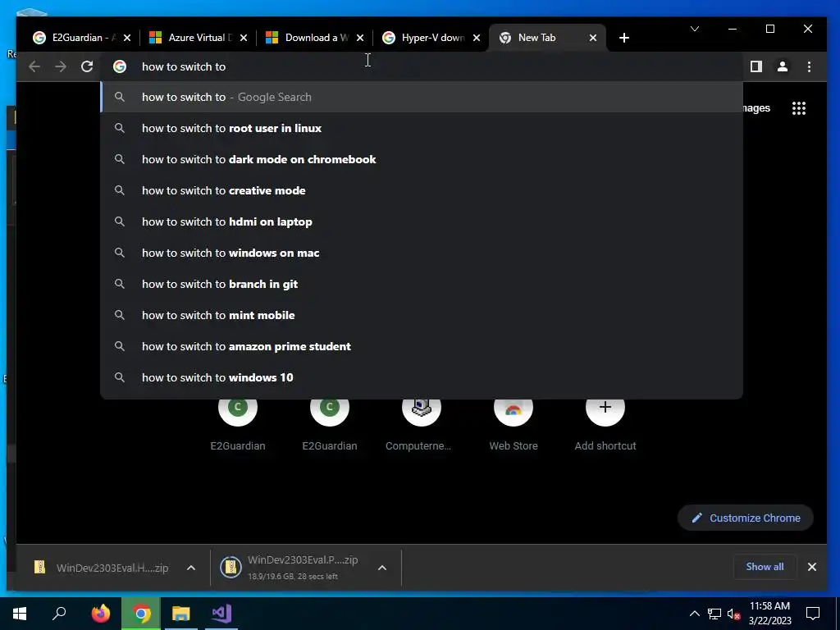Open the Action Center notifications icon
840x630 pixels.
[x=813, y=614]
